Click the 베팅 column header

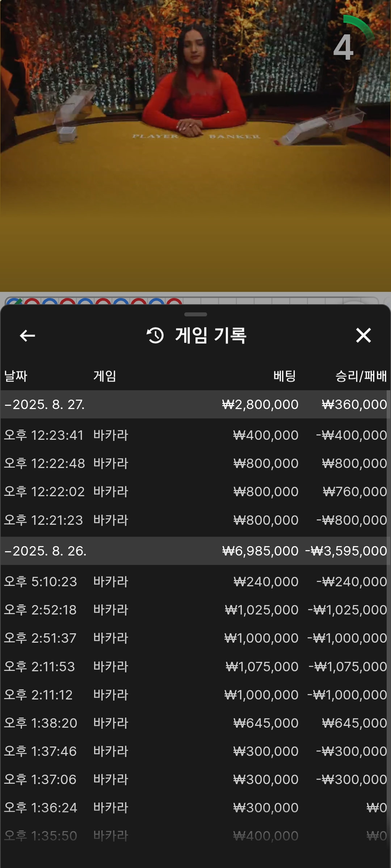[x=285, y=376]
